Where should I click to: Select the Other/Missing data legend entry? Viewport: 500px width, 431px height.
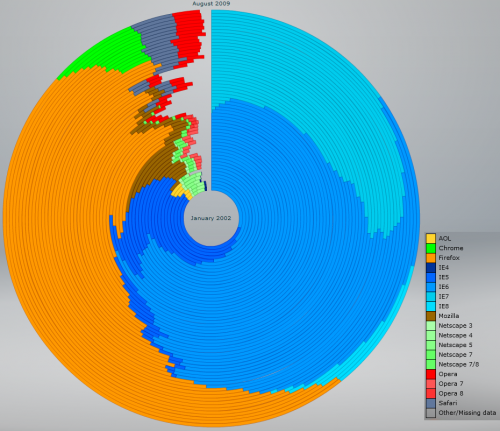pyautogui.click(x=461, y=413)
